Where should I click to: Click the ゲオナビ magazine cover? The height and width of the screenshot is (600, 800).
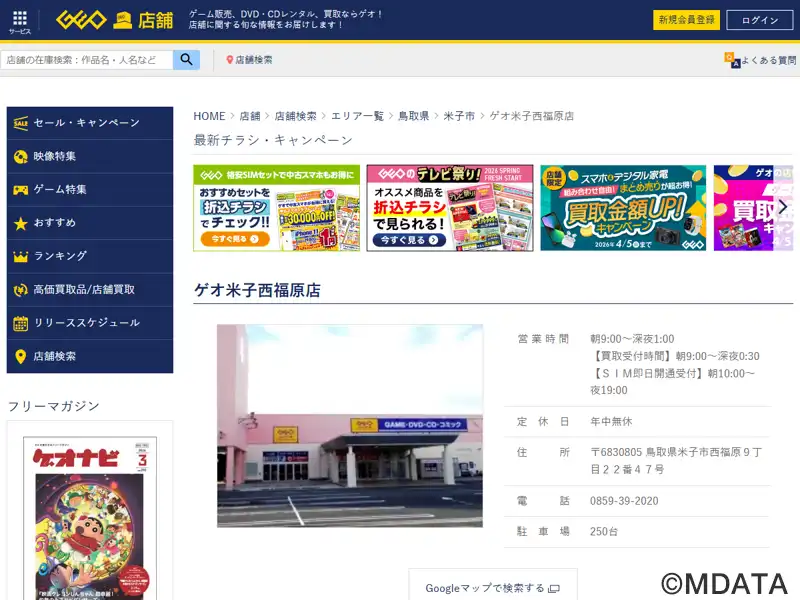(x=90, y=518)
